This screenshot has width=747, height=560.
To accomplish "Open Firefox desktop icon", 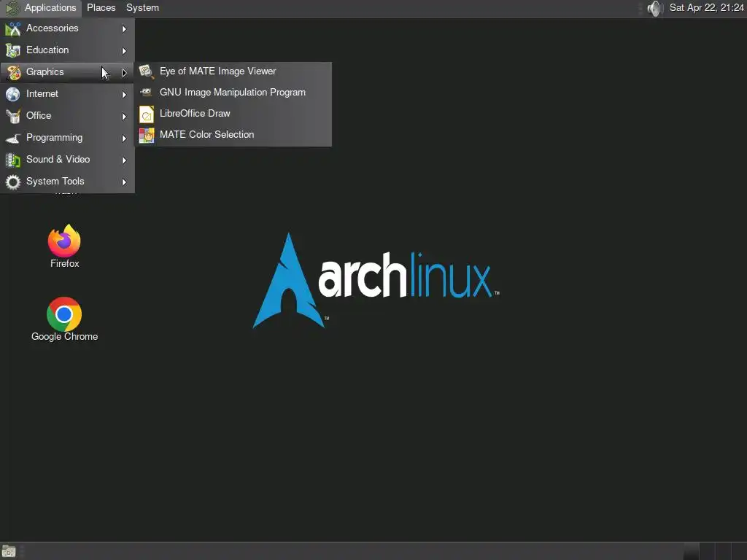I will pyautogui.click(x=64, y=241).
